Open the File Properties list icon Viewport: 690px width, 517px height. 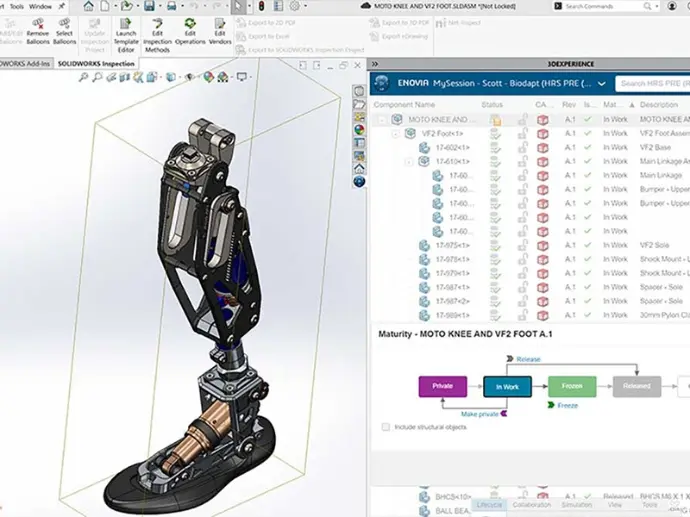[278, 6]
